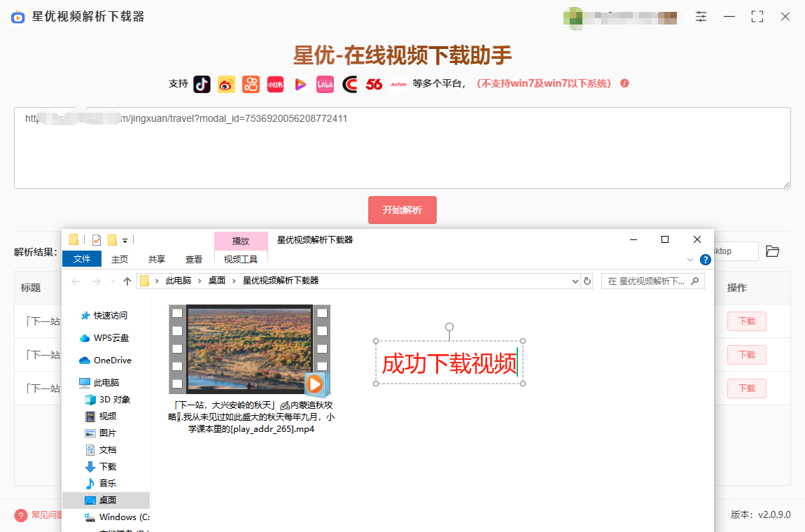Click the rotate handle above the text box
This screenshot has height=532, width=805.
(449, 327)
